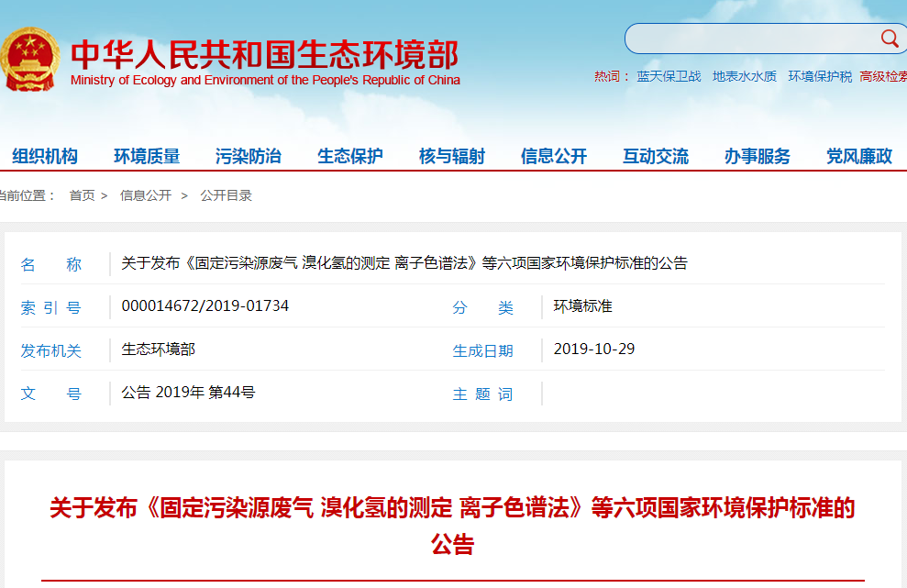The width and height of the screenshot is (907, 588).
Task: Click the 索引号 field label
Action: pyautogui.click(x=51, y=308)
